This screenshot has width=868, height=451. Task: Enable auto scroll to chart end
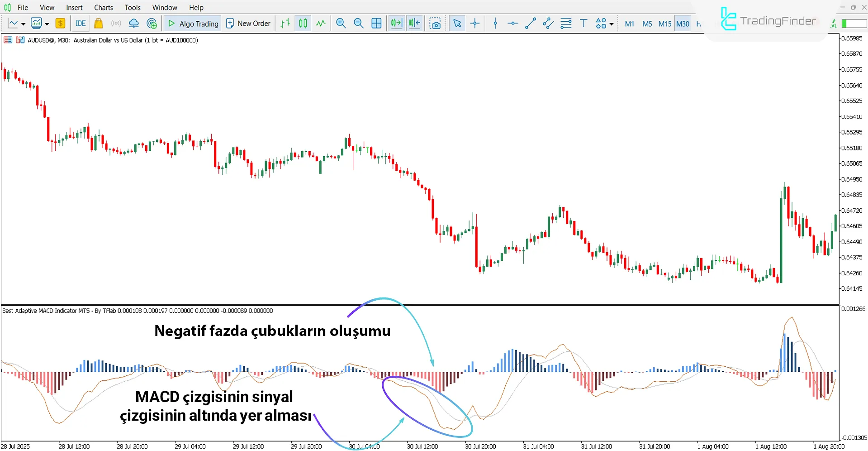(x=396, y=23)
